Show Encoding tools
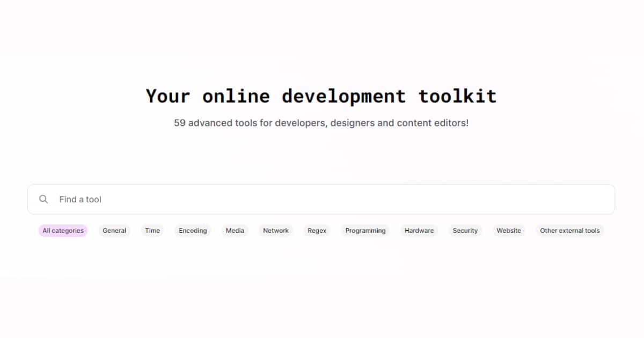 193,231
